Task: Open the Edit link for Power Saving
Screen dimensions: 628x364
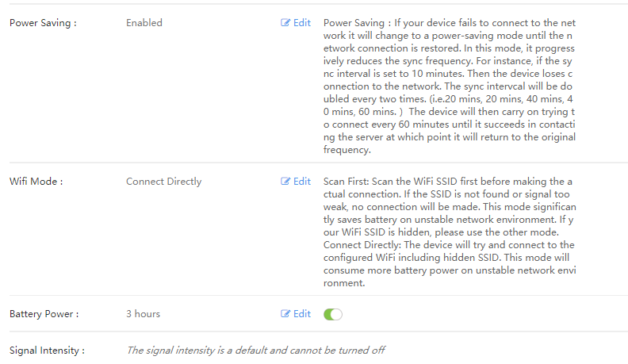Action: tap(296, 23)
